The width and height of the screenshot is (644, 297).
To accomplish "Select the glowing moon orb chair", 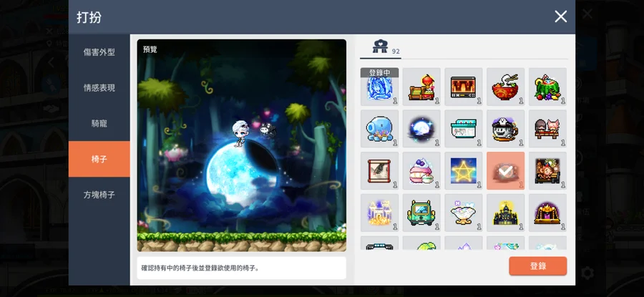I will coord(421,129).
